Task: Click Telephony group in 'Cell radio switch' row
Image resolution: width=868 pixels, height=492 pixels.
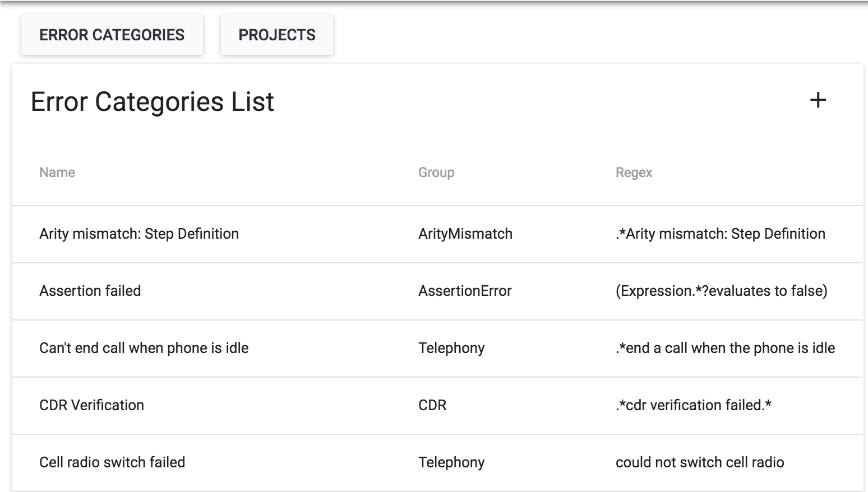Action: (x=451, y=462)
